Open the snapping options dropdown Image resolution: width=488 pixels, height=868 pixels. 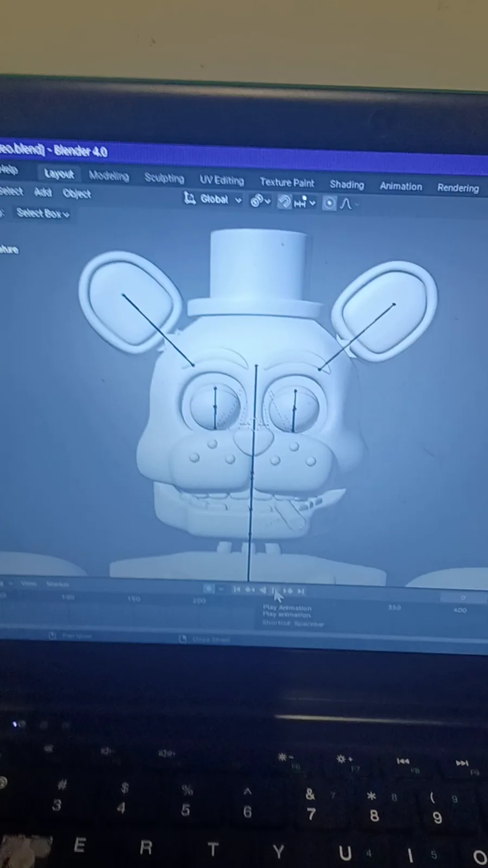click(x=305, y=203)
